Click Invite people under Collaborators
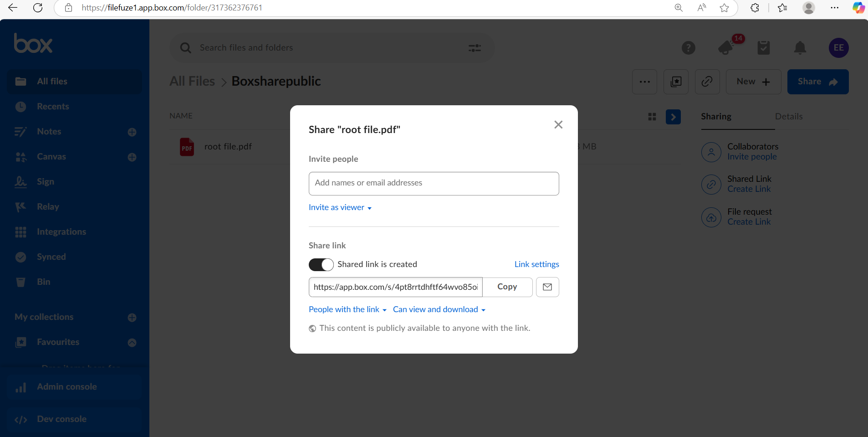Image resolution: width=868 pixels, height=437 pixels. [752, 157]
